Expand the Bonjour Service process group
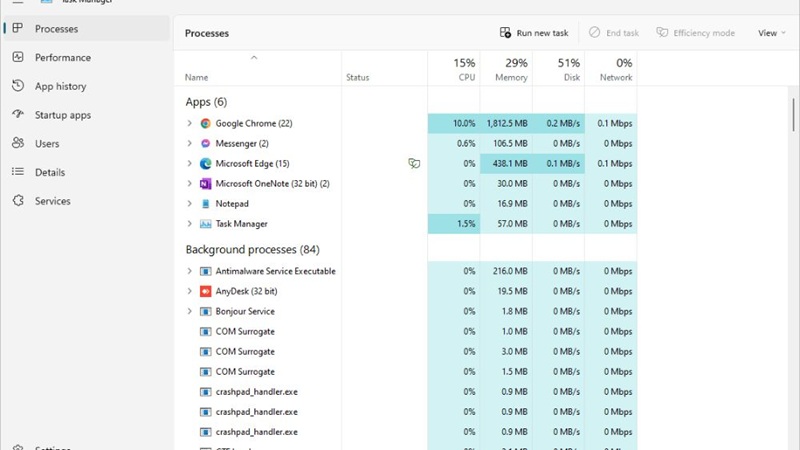 (190, 311)
